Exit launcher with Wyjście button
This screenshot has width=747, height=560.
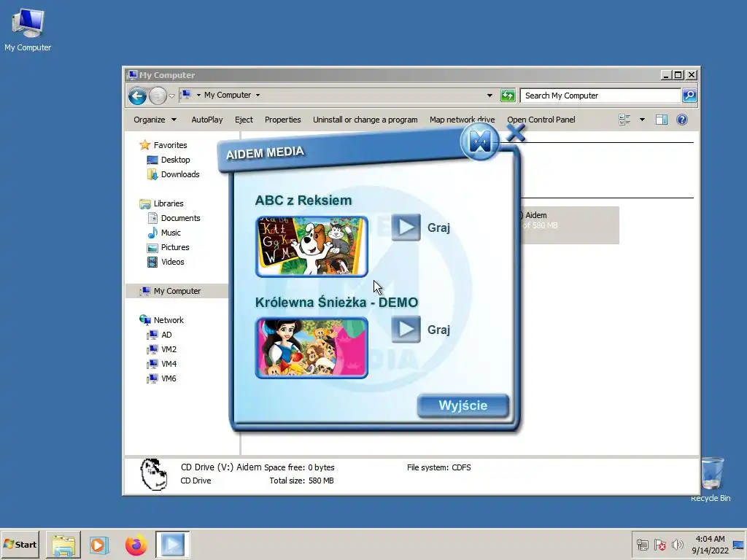point(462,405)
